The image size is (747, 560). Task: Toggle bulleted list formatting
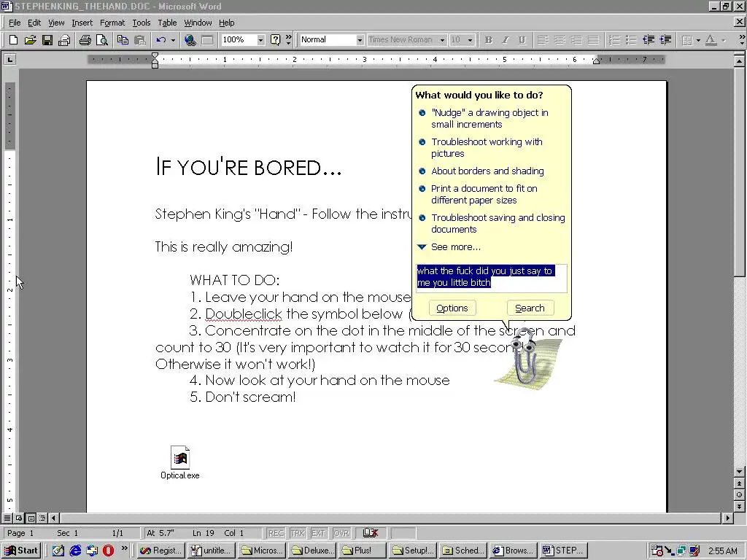pyautogui.click(x=631, y=40)
